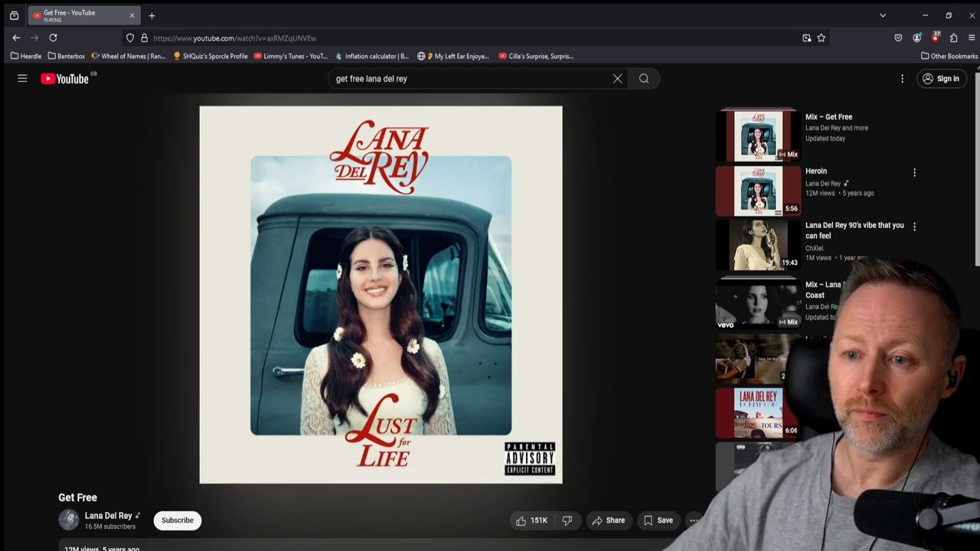Go back with browser back arrow
Image resolution: width=980 pixels, height=551 pixels.
16,37
